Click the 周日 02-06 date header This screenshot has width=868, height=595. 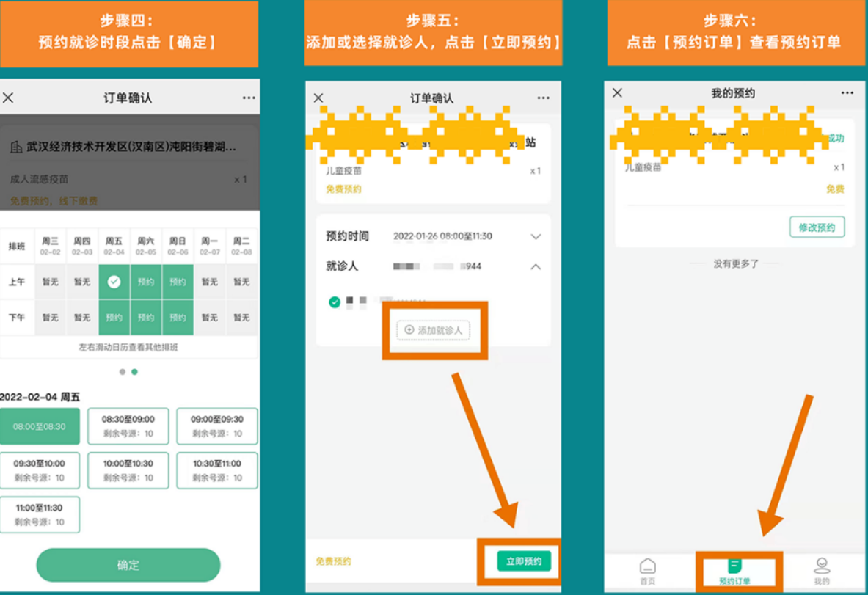(178, 246)
